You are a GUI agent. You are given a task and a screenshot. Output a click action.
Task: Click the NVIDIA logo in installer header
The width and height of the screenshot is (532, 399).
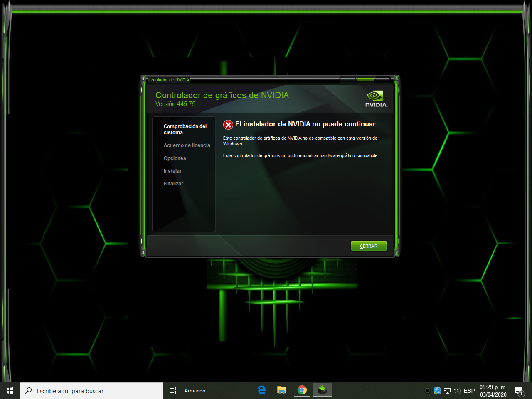[x=376, y=99]
